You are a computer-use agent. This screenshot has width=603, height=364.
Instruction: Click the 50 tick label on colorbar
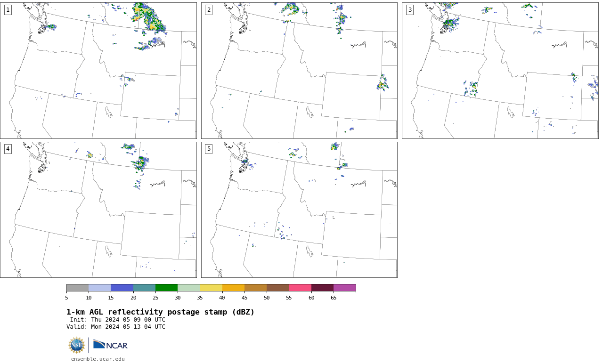coord(267,298)
